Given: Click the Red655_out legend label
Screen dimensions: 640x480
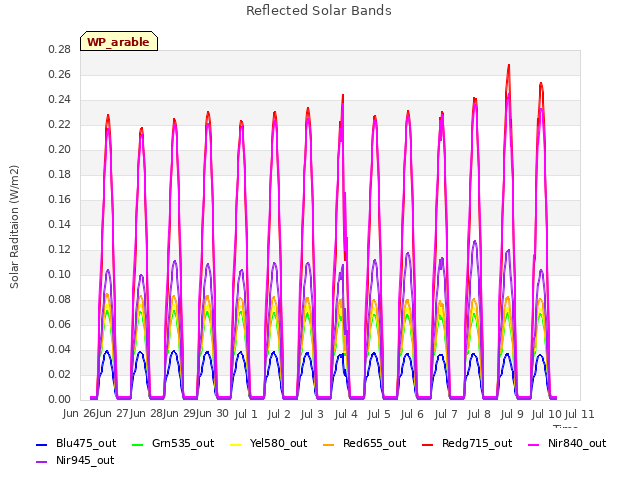Looking at the screenshot, I should point(374,443).
